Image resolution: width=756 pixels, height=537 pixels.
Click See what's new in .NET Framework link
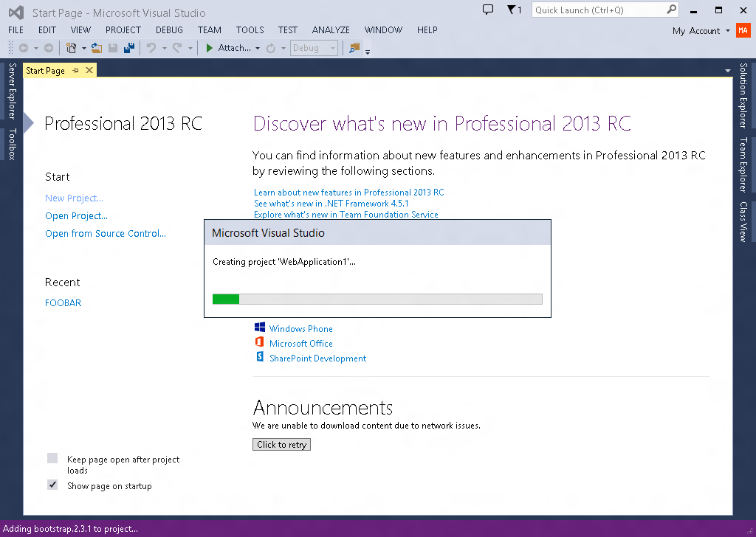331,204
